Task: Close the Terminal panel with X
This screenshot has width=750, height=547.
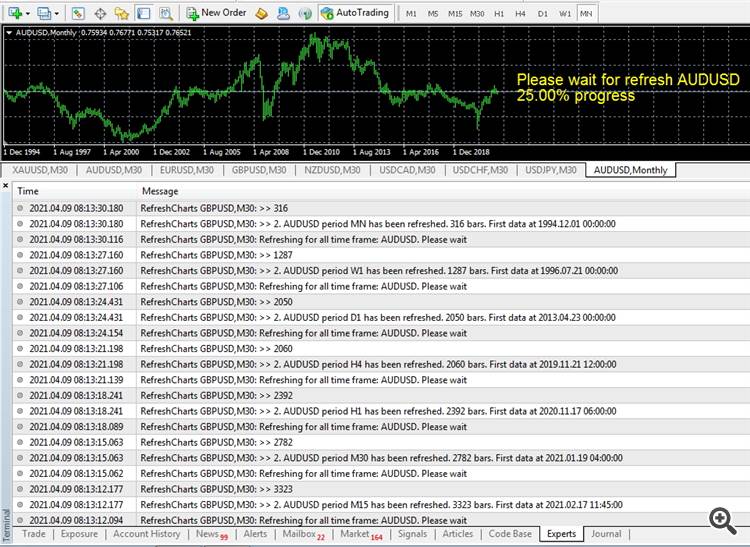Action: [6, 186]
